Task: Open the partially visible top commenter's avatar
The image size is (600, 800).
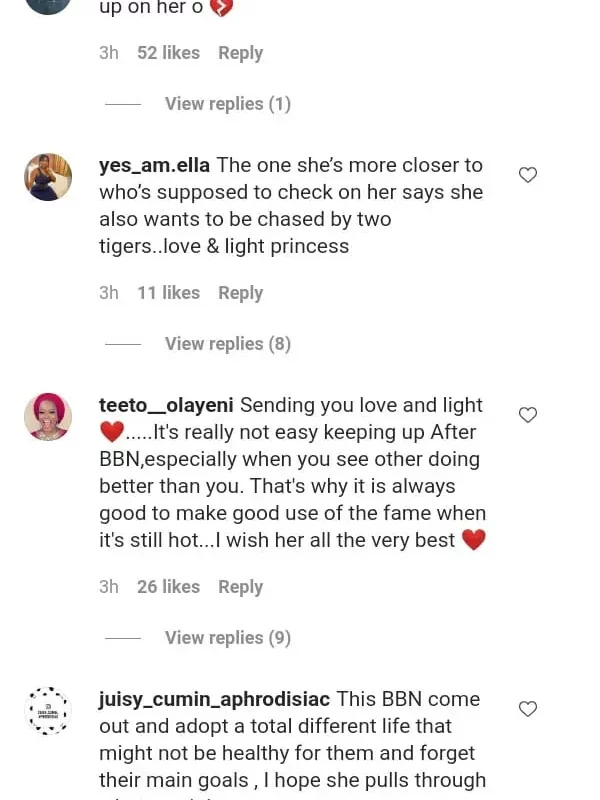Action: [x=48, y=4]
